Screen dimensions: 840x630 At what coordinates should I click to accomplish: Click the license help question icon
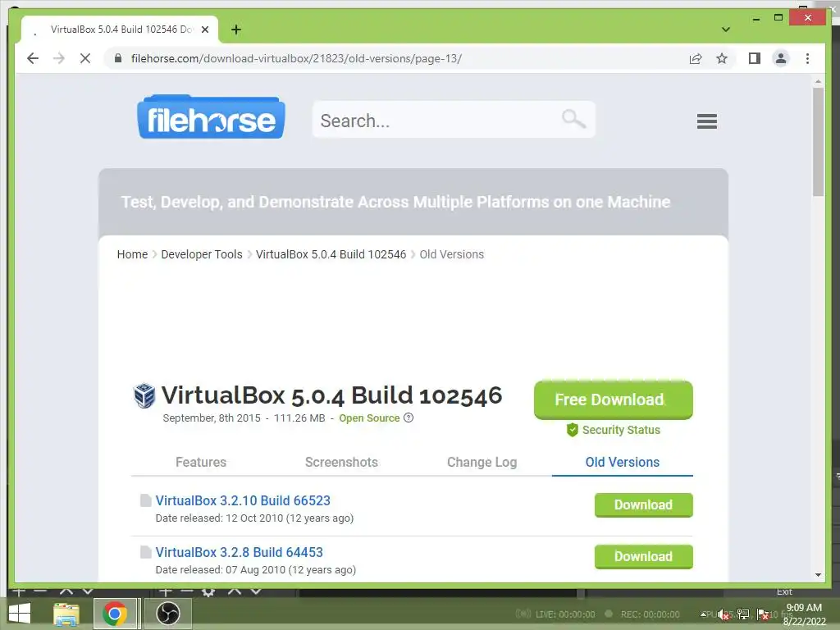(409, 418)
